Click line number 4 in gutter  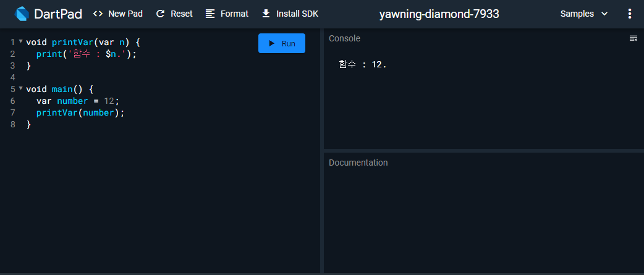(x=13, y=77)
